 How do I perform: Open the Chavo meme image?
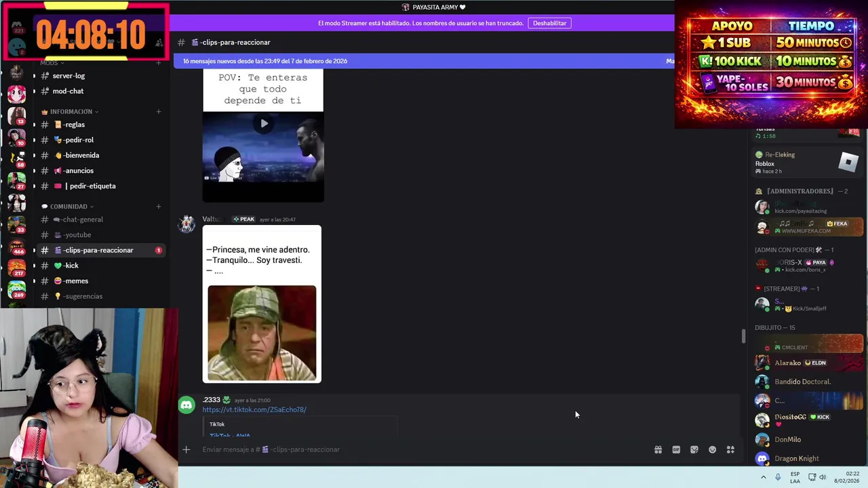pyautogui.click(x=262, y=333)
